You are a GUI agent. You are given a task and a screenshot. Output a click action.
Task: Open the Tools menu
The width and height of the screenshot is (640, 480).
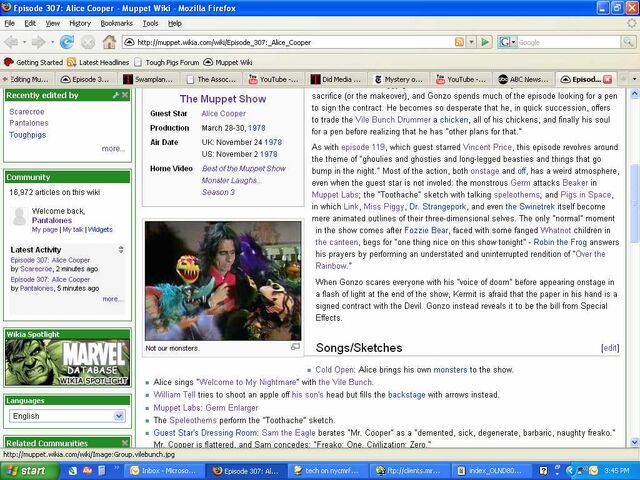pyautogui.click(x=151, y=23)
